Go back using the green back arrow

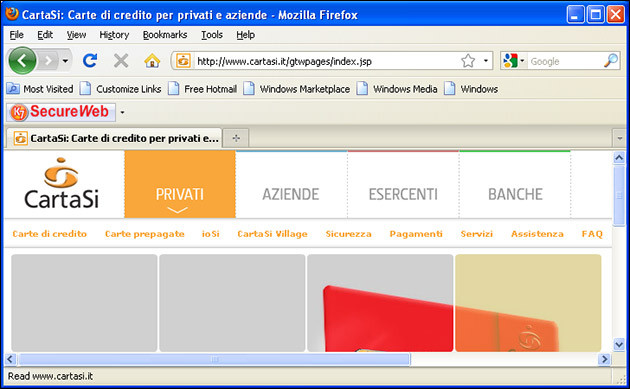[22, 61]
